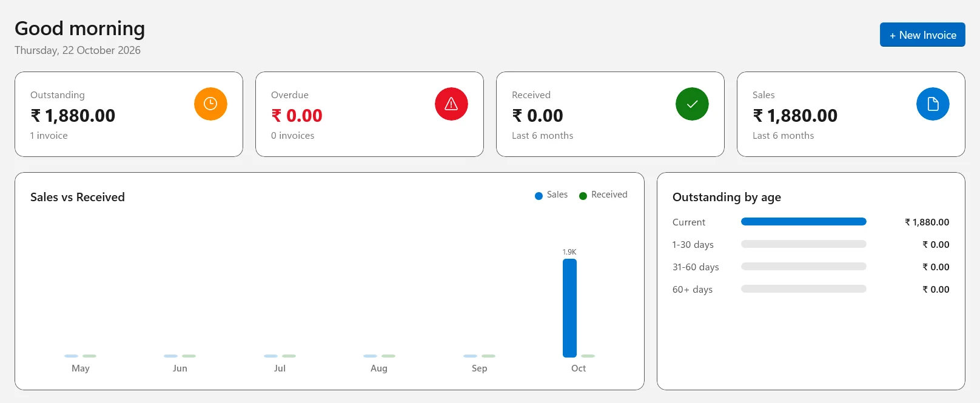Click the New Invoice button
Viewport: 980px width, 403px height.
pyautogui.click(x=922, y=35)
